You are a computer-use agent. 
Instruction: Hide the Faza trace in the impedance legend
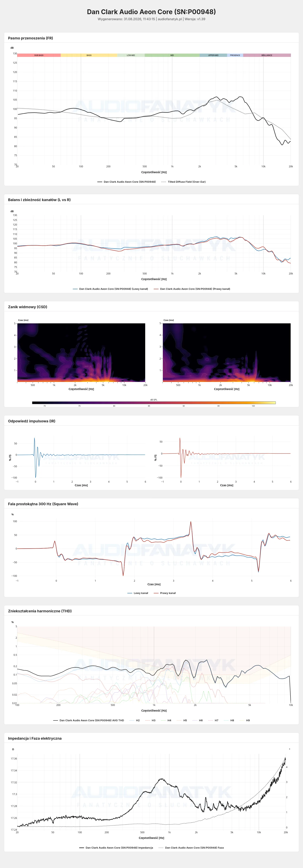tap(191, 847)
